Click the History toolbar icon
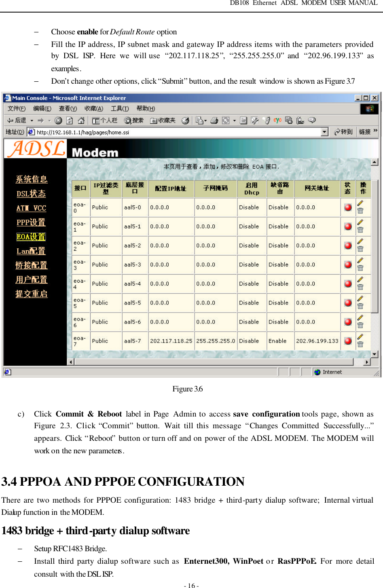 pyautogui.click(x=185, y=120)
